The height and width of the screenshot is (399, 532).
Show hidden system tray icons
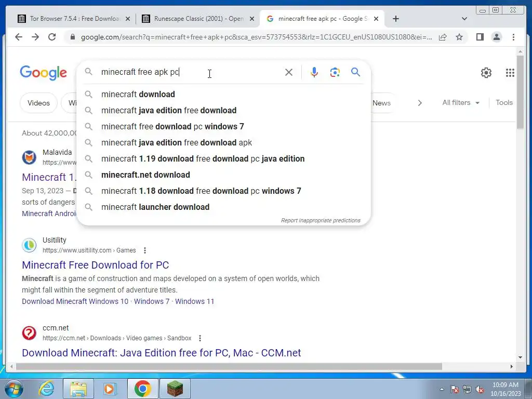442,390
